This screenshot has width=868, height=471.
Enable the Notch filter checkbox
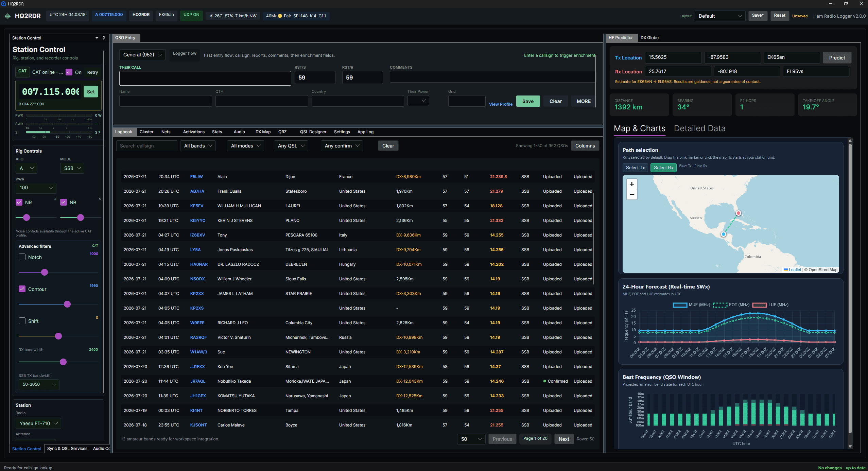[22, 257]
